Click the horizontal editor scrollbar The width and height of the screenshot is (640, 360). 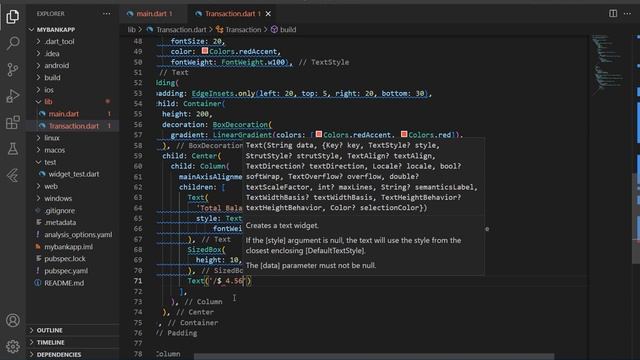[374, 357]
